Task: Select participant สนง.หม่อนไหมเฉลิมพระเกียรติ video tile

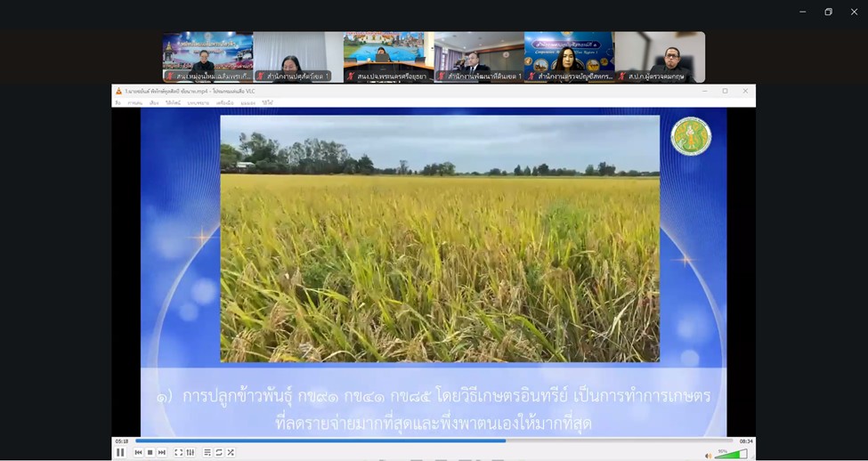Action: pyautogui.click(x=208, y=57)
